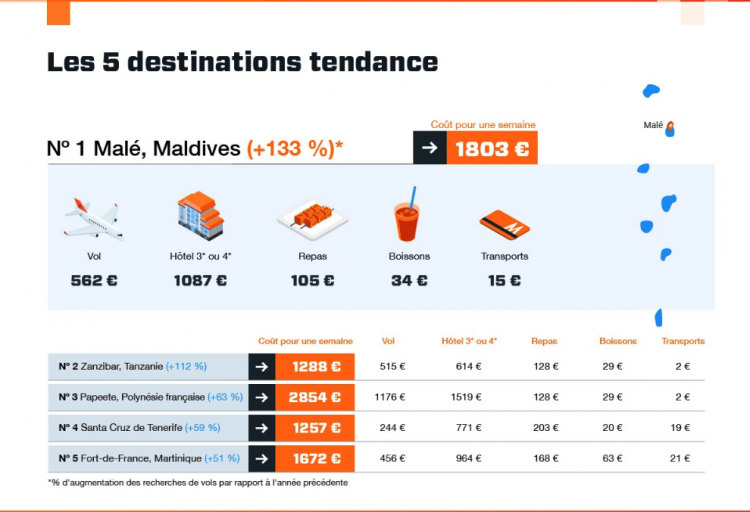Image resolution: width=750 pixels, height=512 pixels.
Task: Click the skewers Repas plate icon
Action: (313, 220)
